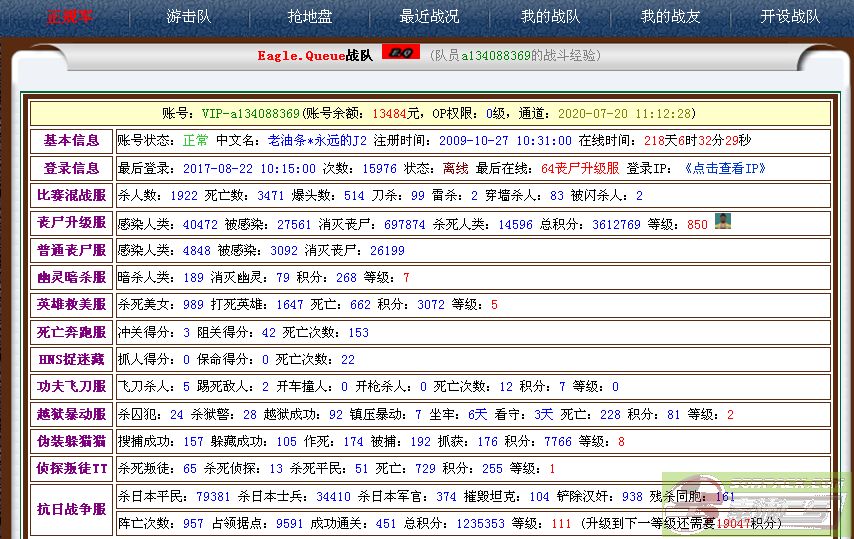Screen dimensions: 854x539
Task: Click the 比赛混战服 row header
Action: pyautogui.click(x=71, y=196)
